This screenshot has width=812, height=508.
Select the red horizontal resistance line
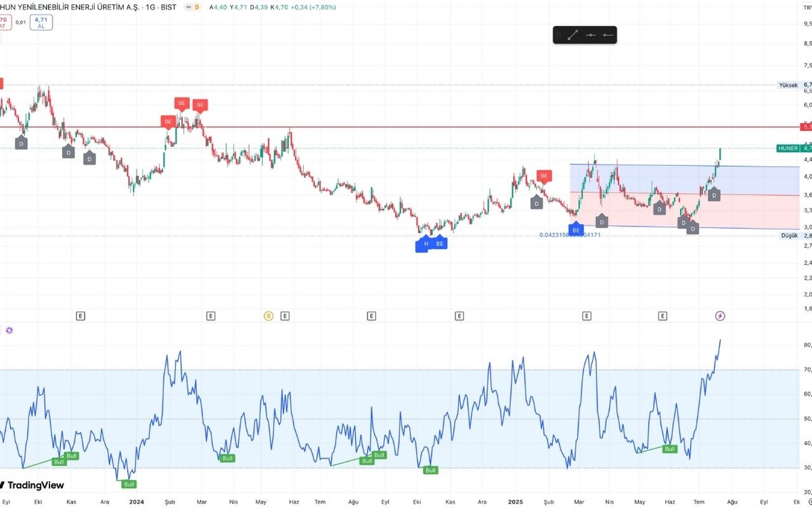pos(399,127)
